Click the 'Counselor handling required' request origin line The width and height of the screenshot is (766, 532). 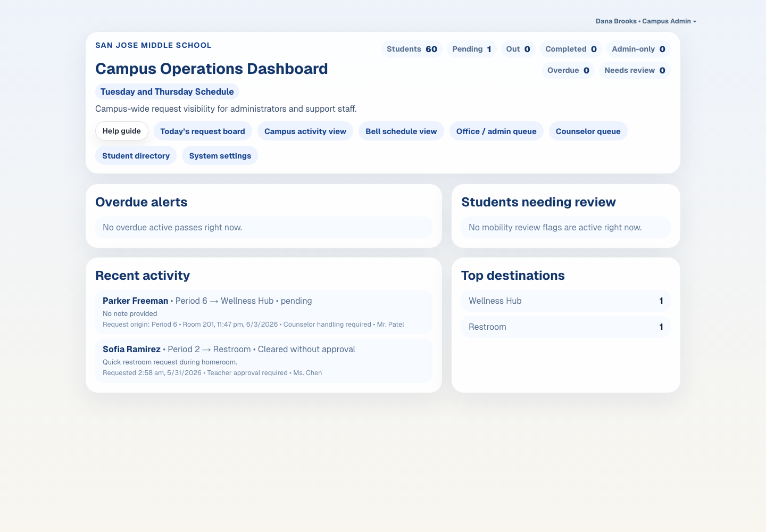pyautogui.click(x=253, y=325)
